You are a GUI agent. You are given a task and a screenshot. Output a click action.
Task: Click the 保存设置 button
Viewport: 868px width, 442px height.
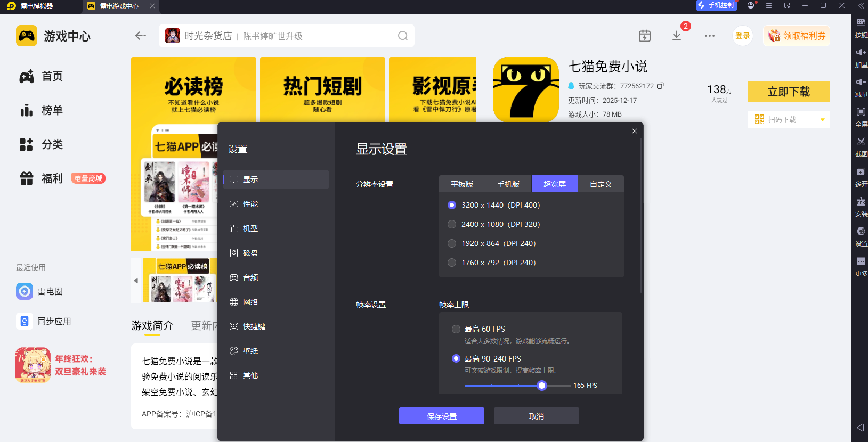tap(442, 416)
